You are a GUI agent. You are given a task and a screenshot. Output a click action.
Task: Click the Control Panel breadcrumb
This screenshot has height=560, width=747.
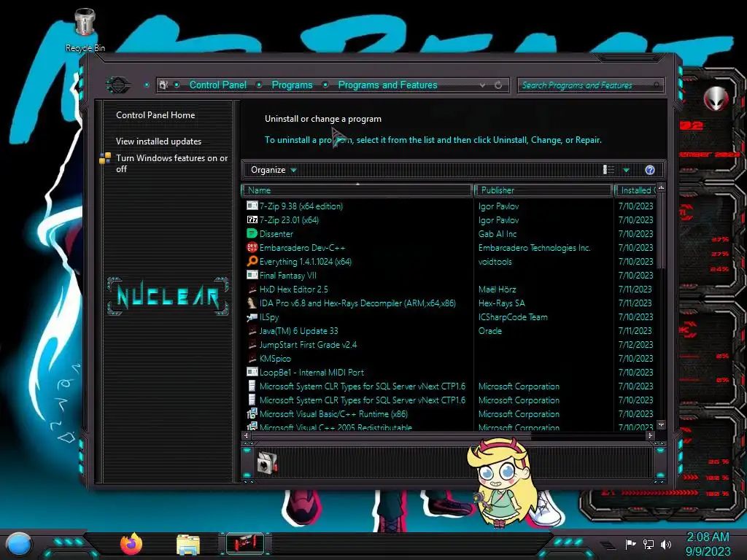coord(217,85)
